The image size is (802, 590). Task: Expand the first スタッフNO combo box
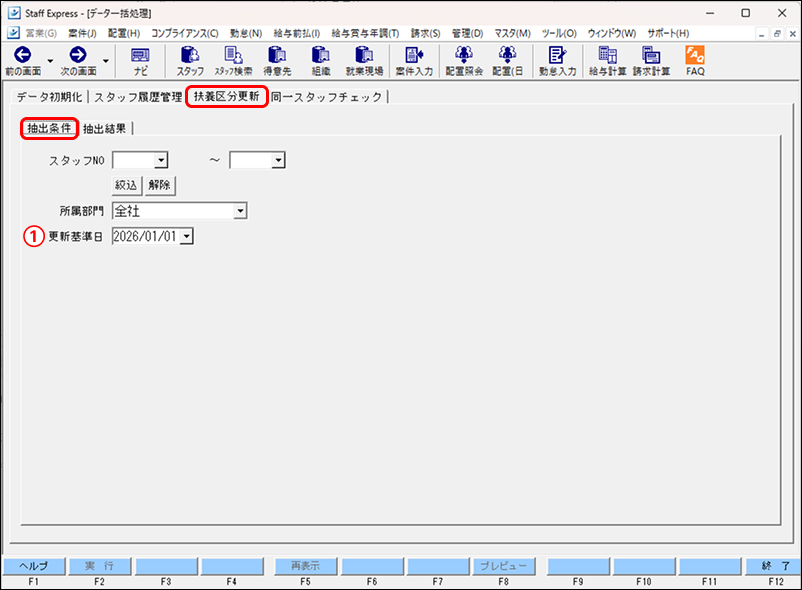[161, 160]
